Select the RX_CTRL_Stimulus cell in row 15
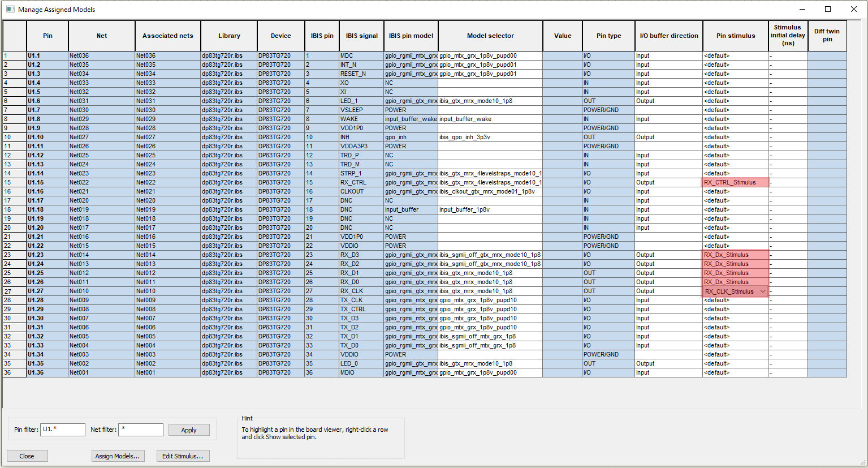This screenshot has width=868, height=468. click(736, 182)
